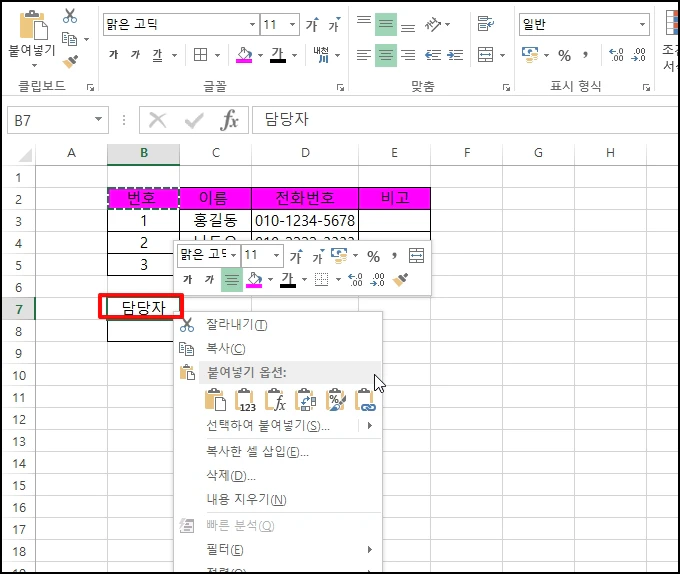Select column B header
Viewport: 680px width, 574px height.
144,153
